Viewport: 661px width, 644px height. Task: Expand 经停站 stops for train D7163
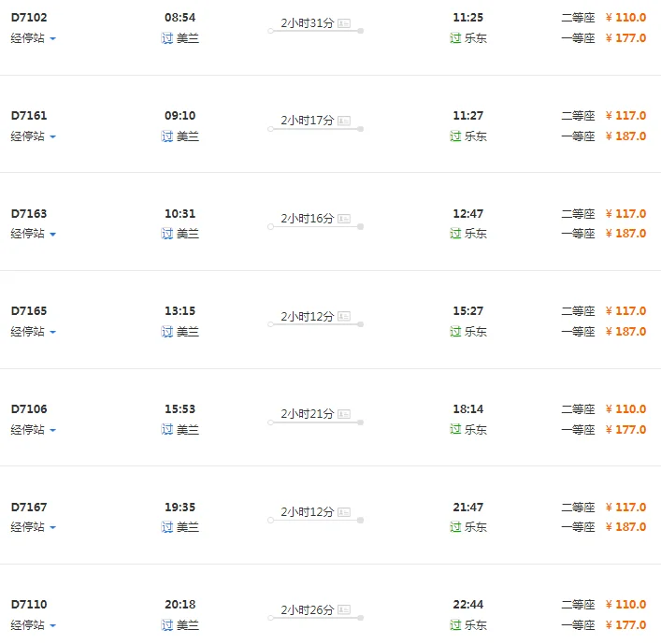click(x=34, y=234)
